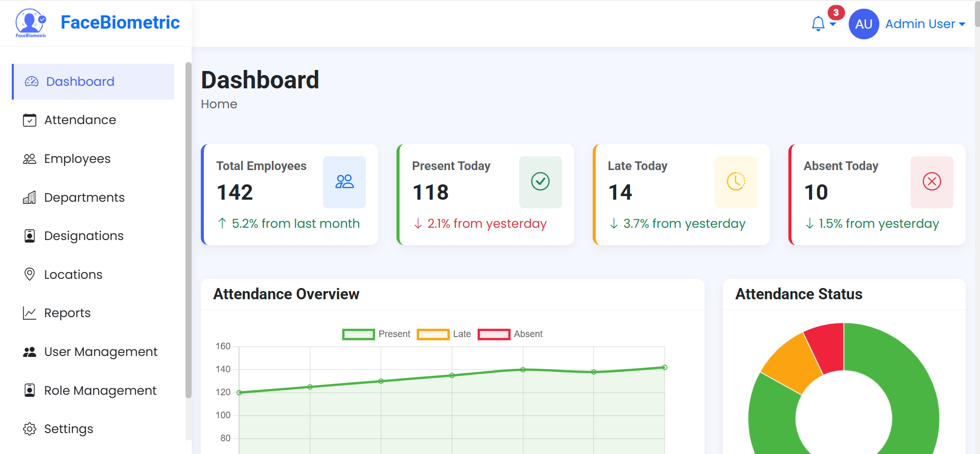This screenshot has height=454, width=980.
Task: Click the Total Employees value 142
Action: [235, 193]
